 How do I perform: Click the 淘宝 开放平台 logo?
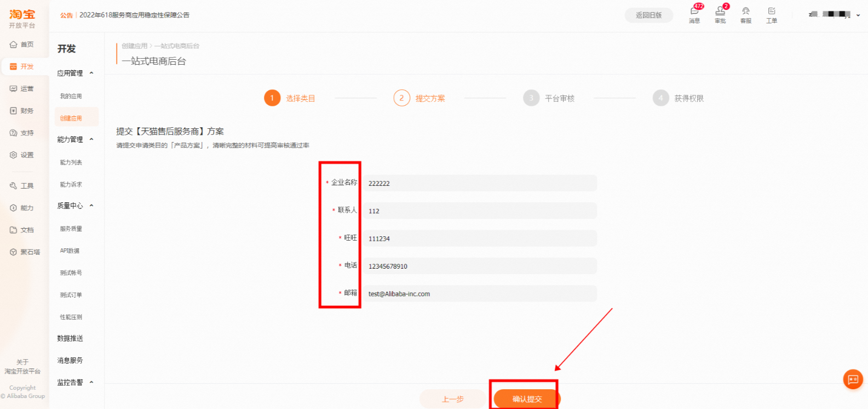tap(22, 19)
